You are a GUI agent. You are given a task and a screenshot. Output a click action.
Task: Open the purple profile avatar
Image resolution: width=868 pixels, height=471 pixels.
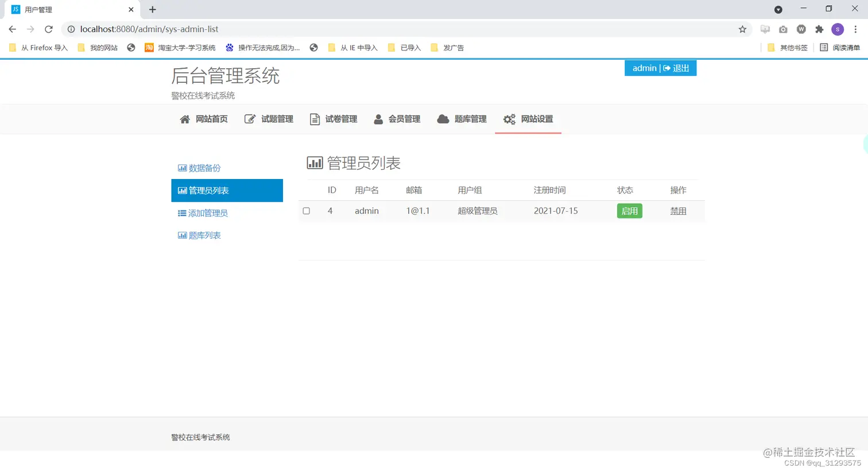838,29
